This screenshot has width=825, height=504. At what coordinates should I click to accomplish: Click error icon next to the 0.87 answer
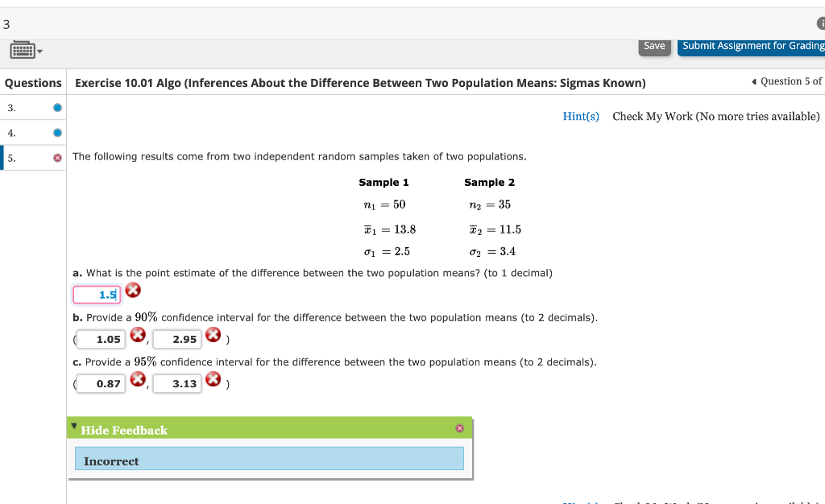coord(138,378)
